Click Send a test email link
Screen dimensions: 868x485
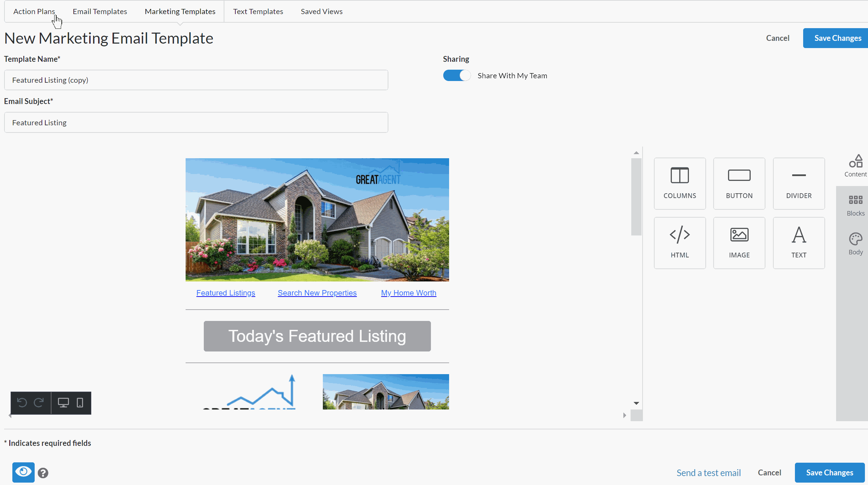(708, 473)
